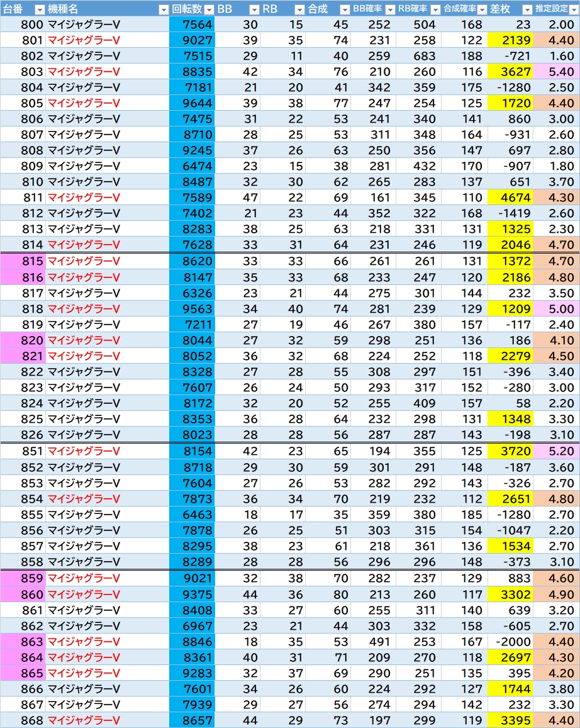Click pink-highlighted machine number 863
The width and height of the screenshot is (580, 728).
(x=23, y=642)
